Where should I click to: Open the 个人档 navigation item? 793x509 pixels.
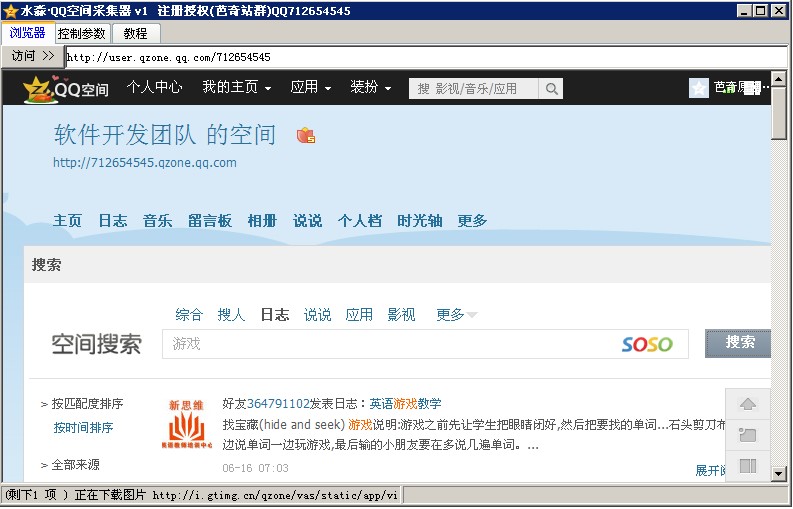[360, 221]
